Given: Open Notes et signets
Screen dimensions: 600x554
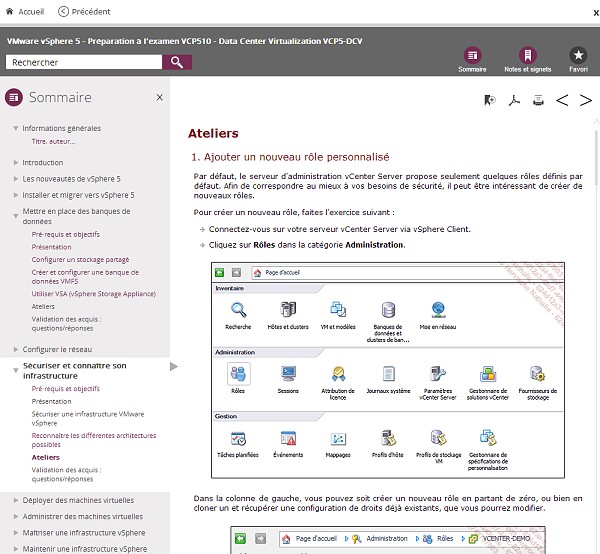Looking at the screenshot, I should 527,59.
